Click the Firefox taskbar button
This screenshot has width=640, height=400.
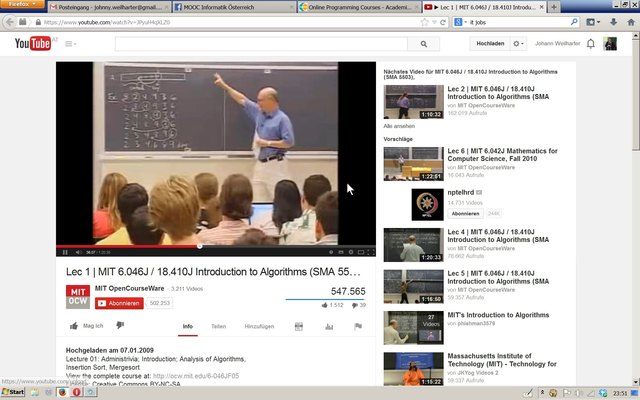[x=62, y=392]
